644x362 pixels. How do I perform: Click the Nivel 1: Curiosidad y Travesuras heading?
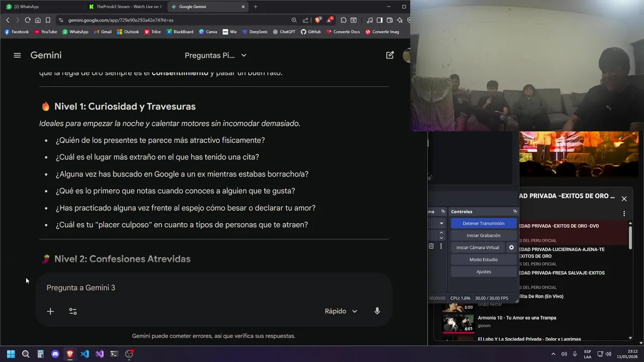click(125, 107)
